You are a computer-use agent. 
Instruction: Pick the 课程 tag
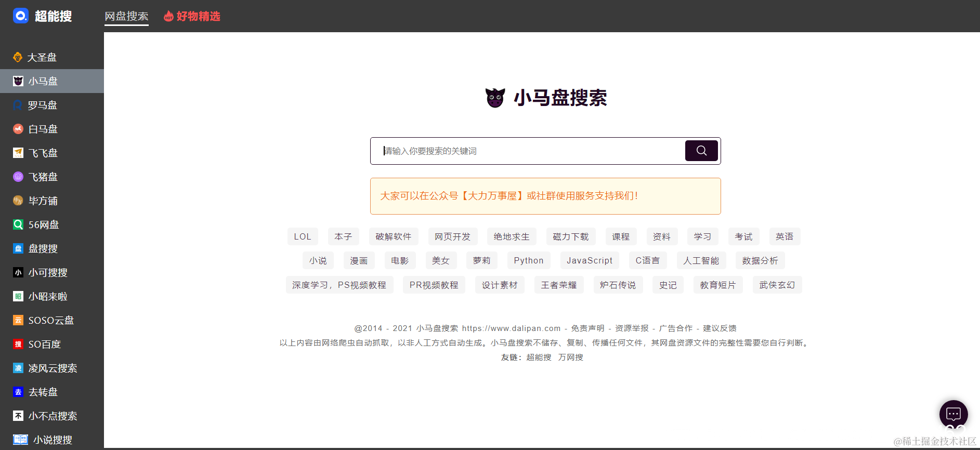coord(621,236)
